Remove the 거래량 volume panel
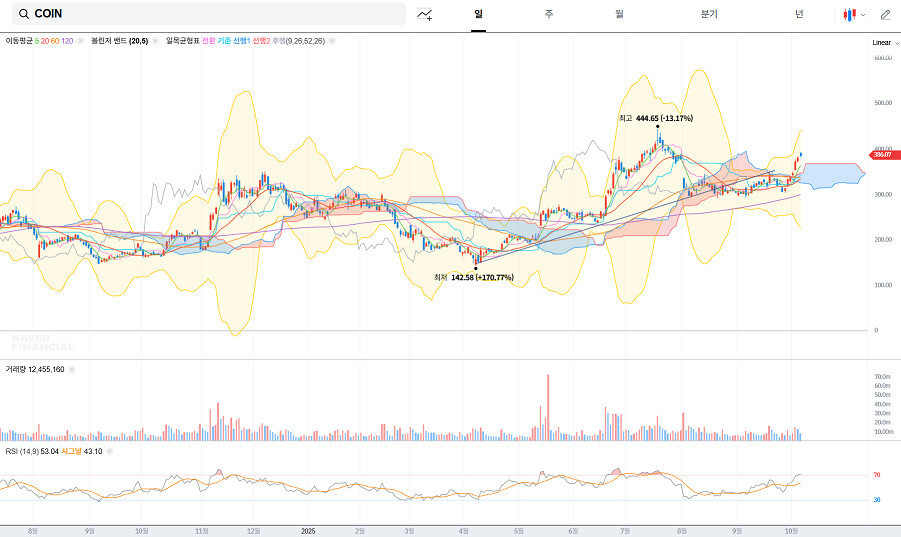This screenshot has height=537, width=901. (x=72, y=369)
